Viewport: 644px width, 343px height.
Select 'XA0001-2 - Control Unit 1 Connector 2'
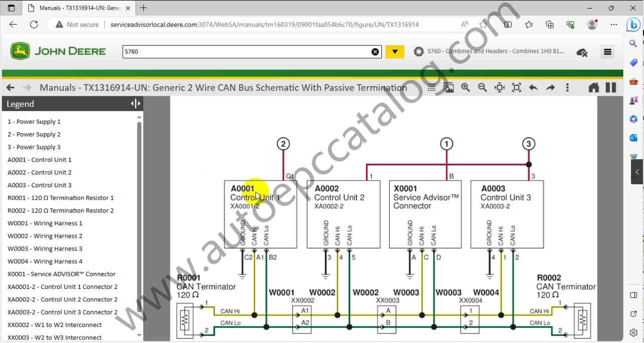[x=63, y=287]
